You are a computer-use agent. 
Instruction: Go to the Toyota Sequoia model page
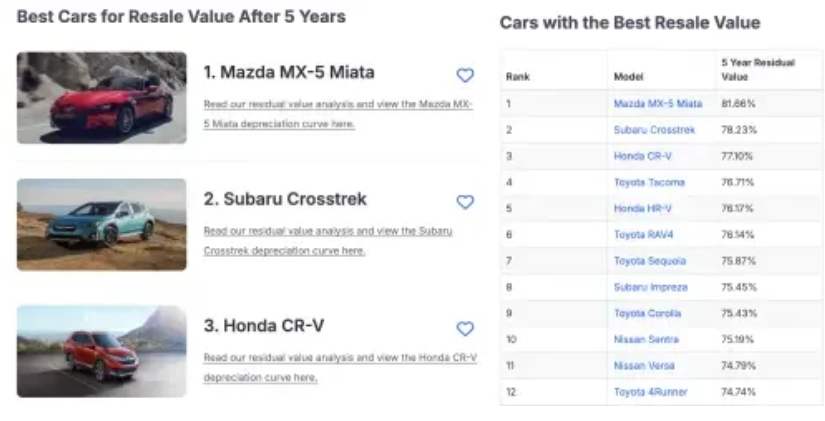coord(650,261)
